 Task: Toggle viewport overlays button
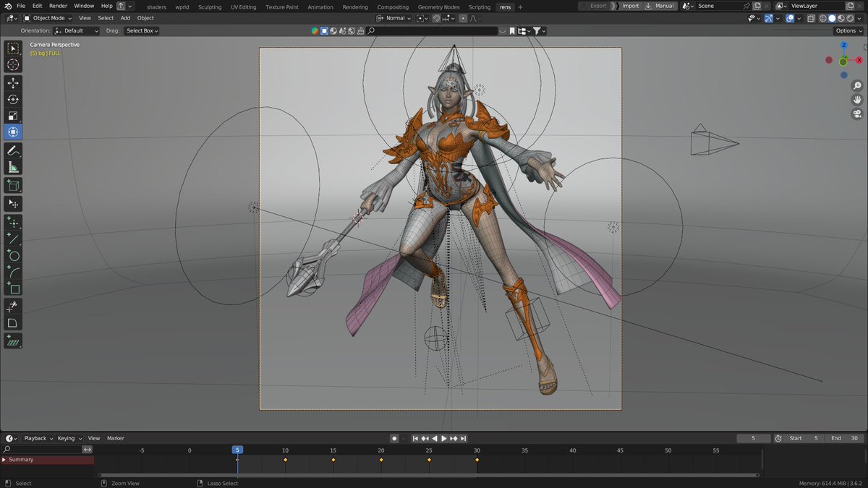tap(790, 18)
